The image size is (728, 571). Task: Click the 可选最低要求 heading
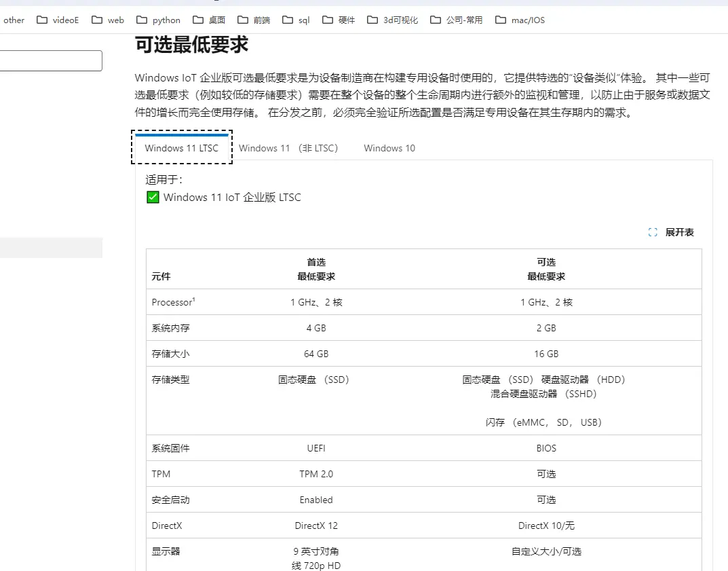192,45
